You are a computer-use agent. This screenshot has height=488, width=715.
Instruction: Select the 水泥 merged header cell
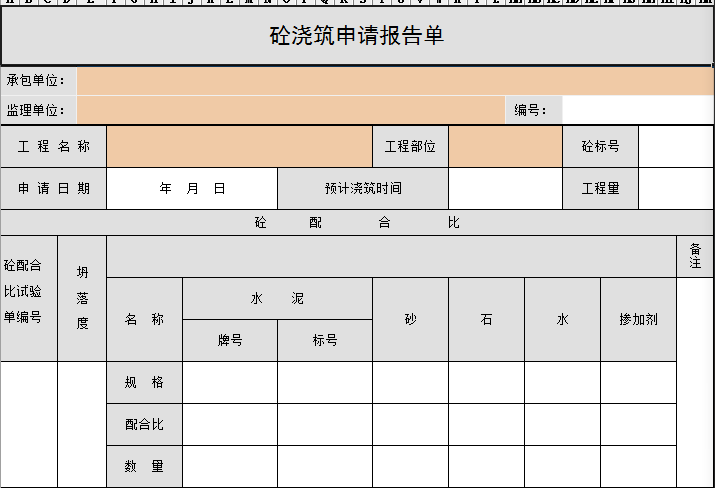277,299
